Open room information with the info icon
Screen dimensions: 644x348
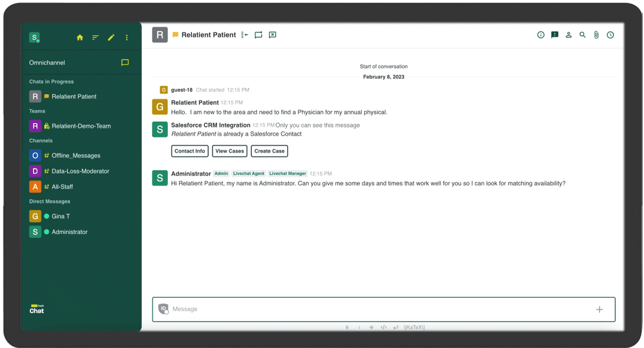tap(541, 35)
